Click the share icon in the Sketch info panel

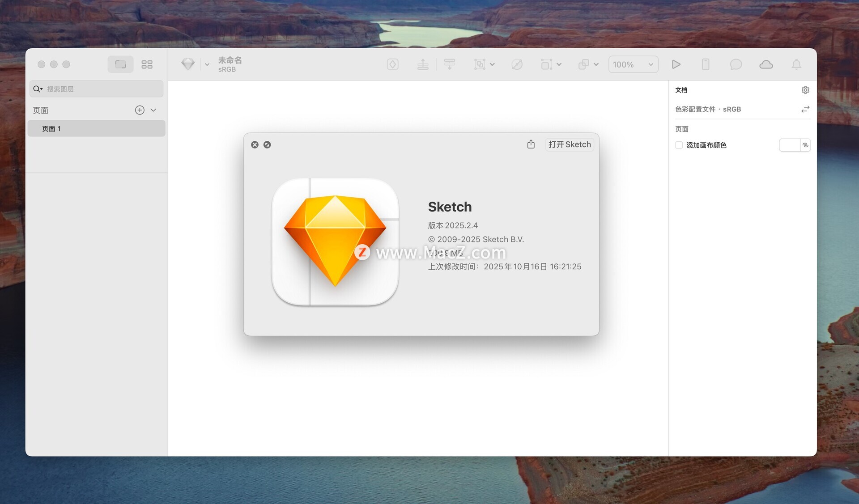coord(531,144)
